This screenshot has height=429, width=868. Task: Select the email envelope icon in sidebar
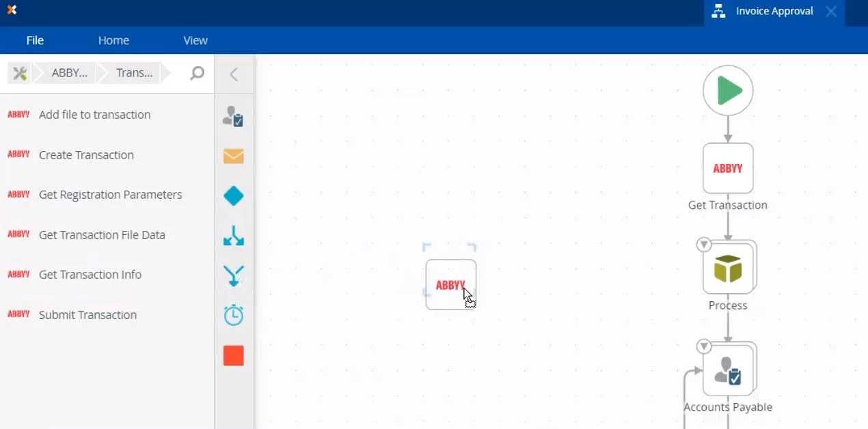tap(234, 156)
